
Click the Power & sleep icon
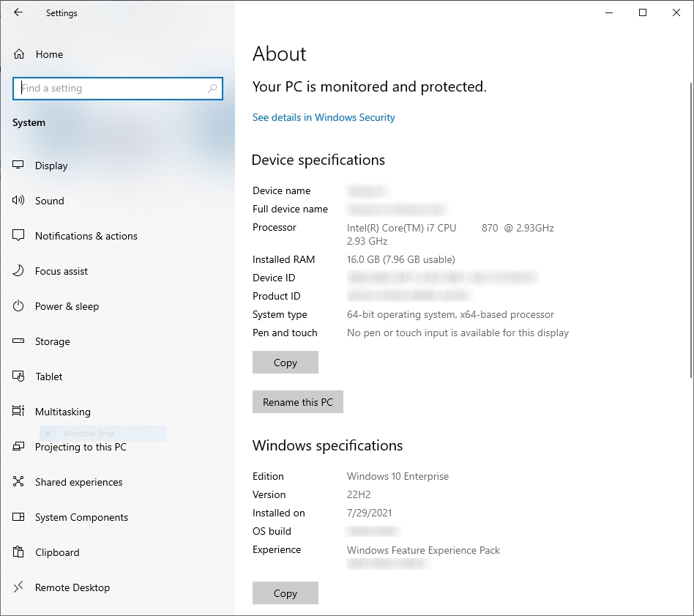(x=19, y=306)
